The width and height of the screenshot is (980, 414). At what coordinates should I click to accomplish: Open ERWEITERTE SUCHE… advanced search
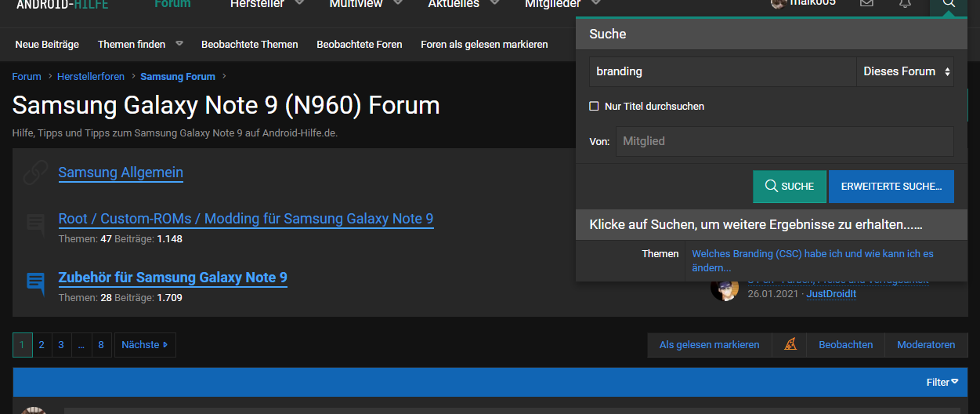point(891,187)
